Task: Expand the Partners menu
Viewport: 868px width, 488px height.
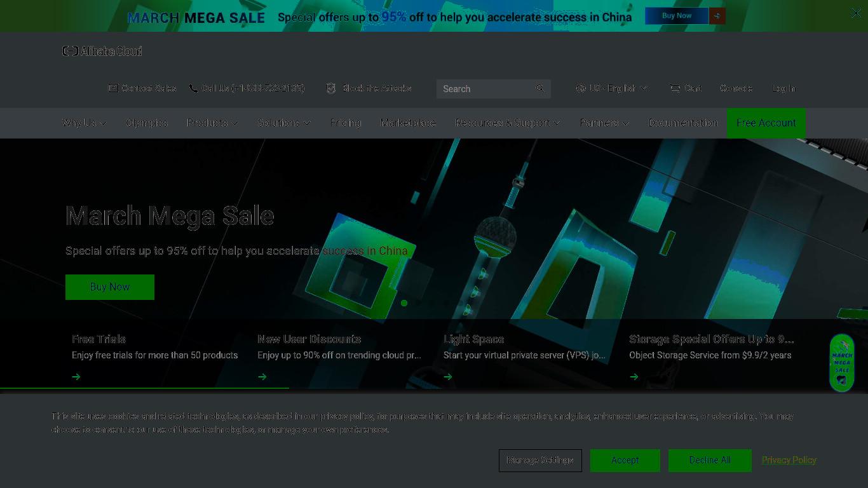Action: [604, 123]
